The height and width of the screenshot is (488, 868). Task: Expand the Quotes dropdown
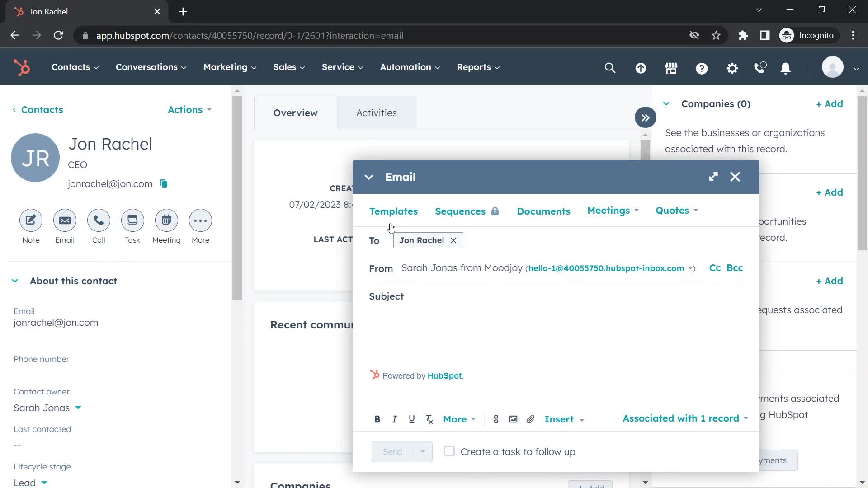pos(676,211)
